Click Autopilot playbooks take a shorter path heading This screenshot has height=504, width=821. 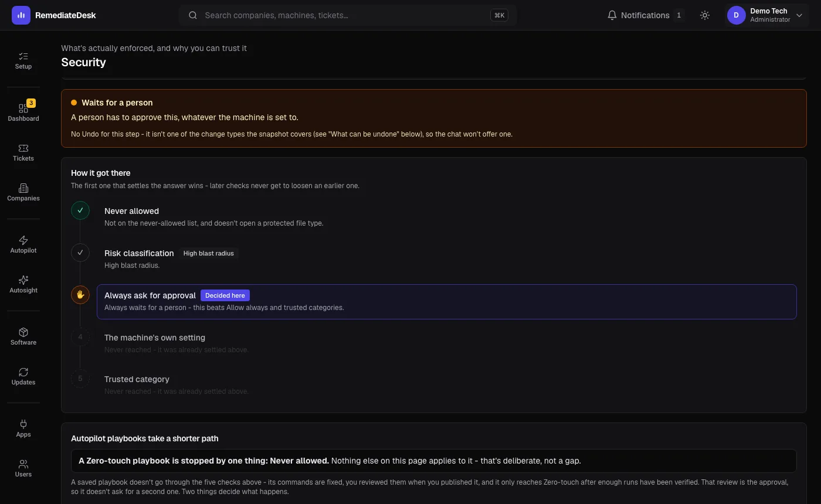(x=145, y=438)
